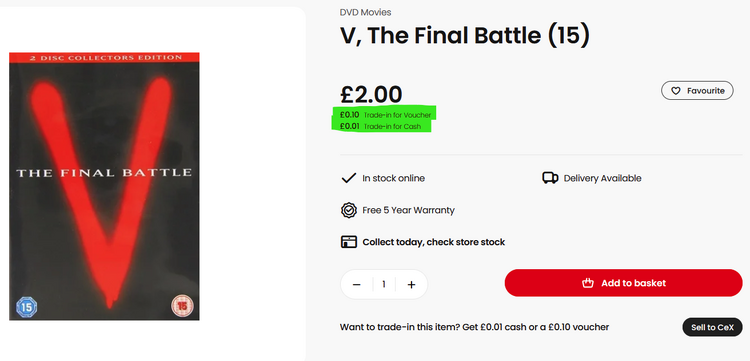
Task: Open the DVD Movies category link
Action: pyautogui.click(x=365, y=12)
